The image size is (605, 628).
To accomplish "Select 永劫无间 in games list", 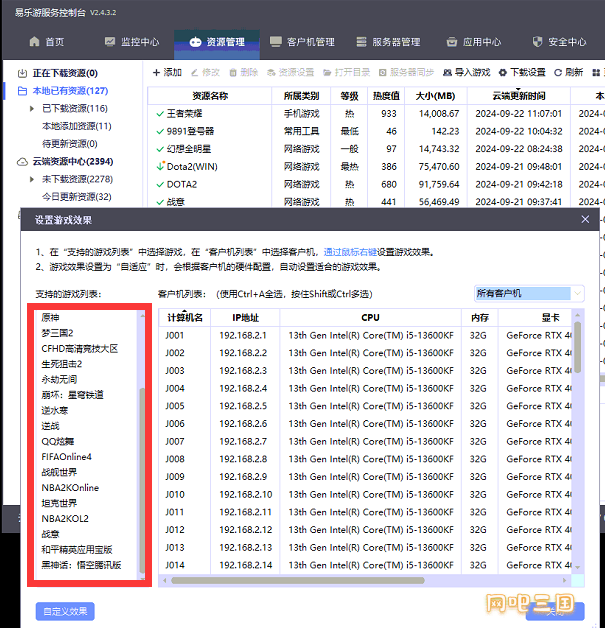I will [x=59, y=380].
